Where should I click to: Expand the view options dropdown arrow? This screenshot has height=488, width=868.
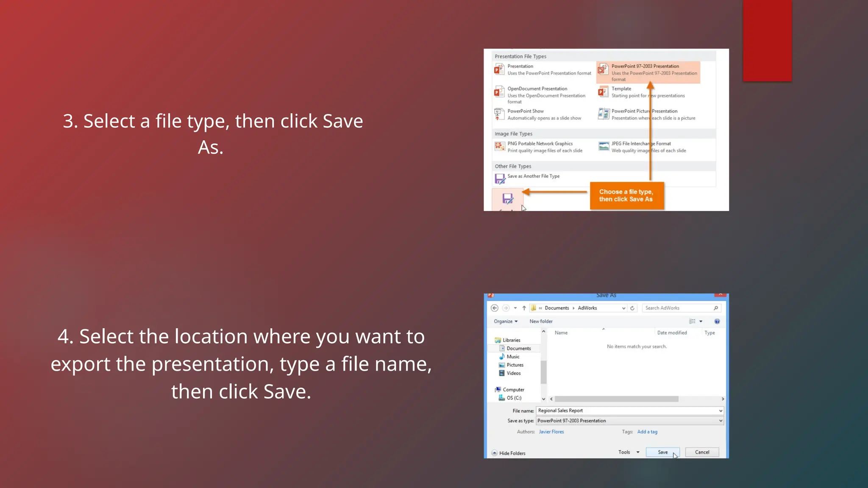701,322
